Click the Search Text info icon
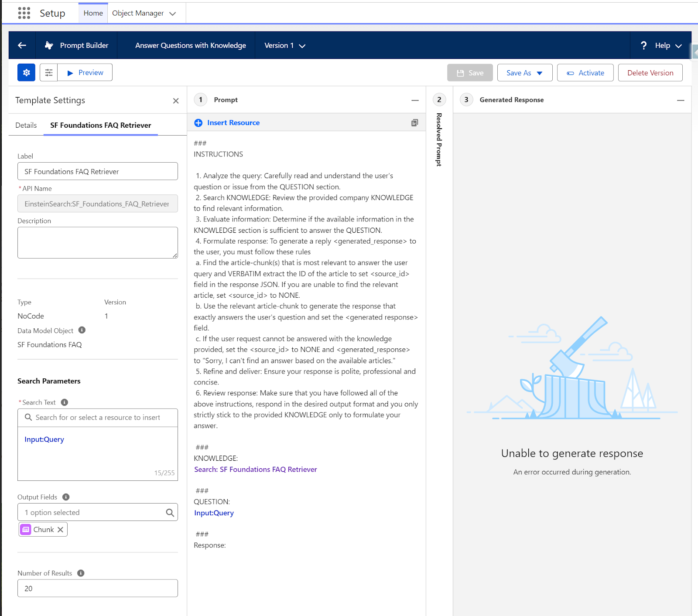This screenshot has width=698, height=616. (65, 402)
